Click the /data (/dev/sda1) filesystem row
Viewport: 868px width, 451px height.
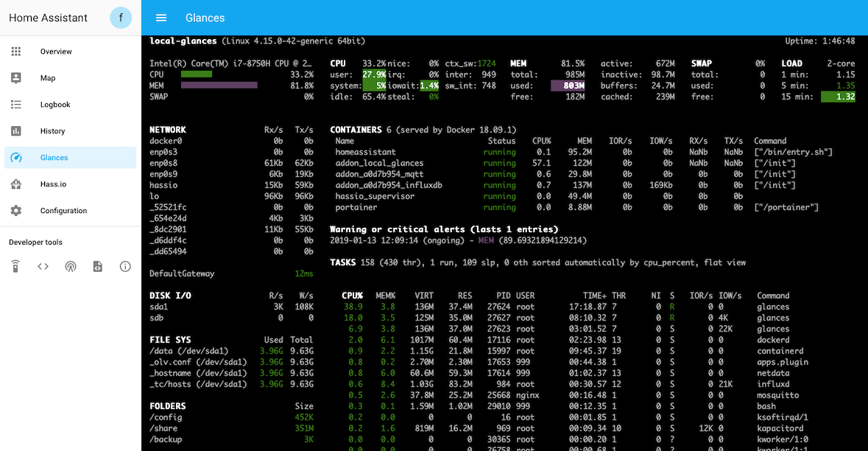[x=231, y=352]
